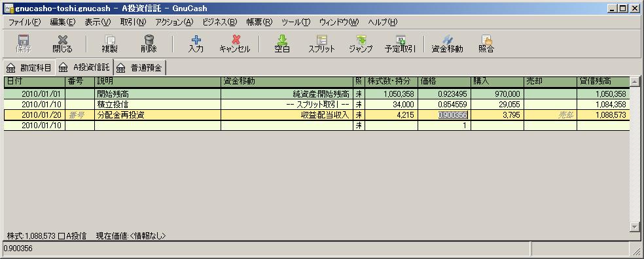Click the 価格 field showing 0.900356

tap(452, 115)
